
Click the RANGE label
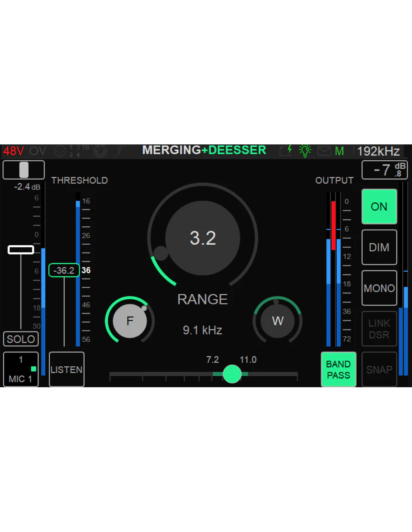click(x=203, y=299)
